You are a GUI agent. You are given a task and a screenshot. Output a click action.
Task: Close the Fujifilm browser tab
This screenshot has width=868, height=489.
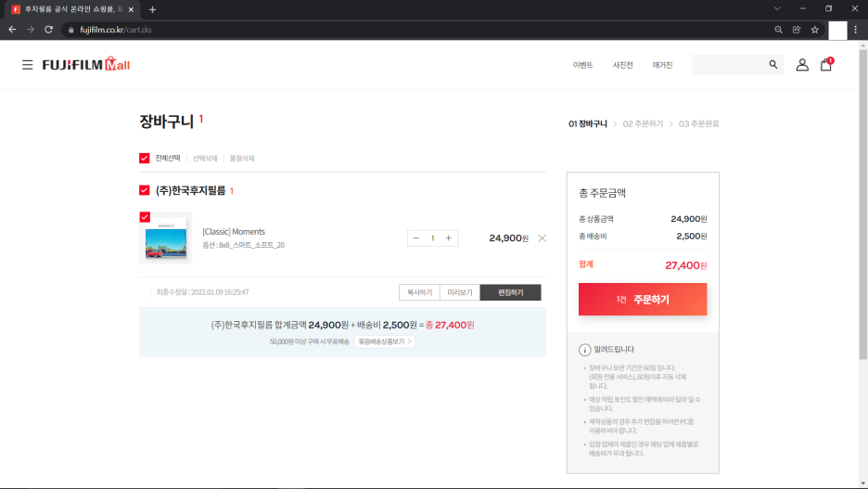[x=131, y=9]
